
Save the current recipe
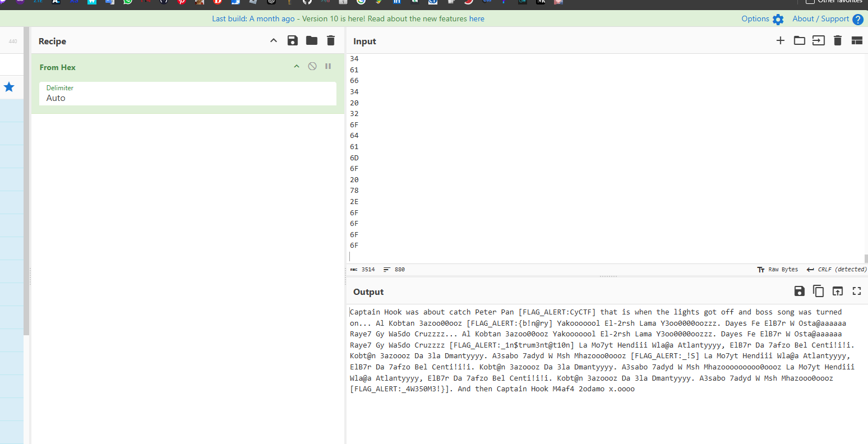point(292,40)
